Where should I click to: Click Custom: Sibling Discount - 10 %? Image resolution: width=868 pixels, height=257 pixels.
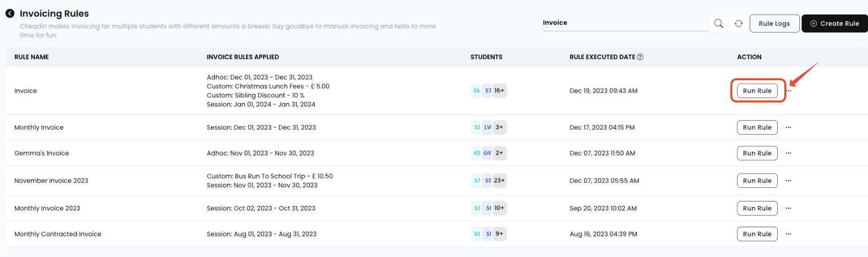[x=255, y=95]
